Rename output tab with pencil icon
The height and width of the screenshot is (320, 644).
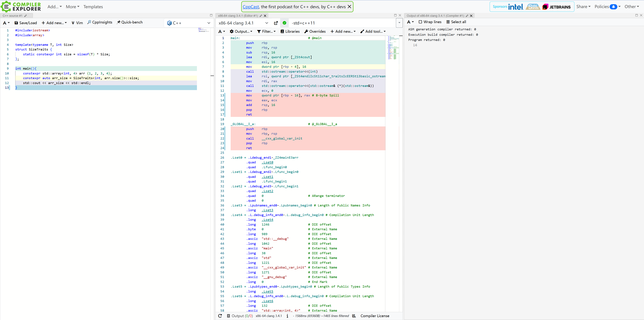coord(467,15)
